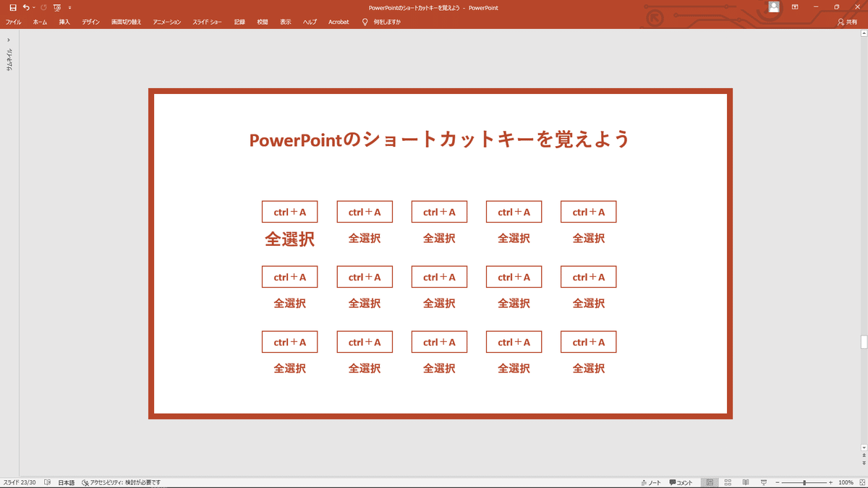Switch to the 挿入 ribbon tab
This screenshot has width=868, height=488.
coord(64,22)
